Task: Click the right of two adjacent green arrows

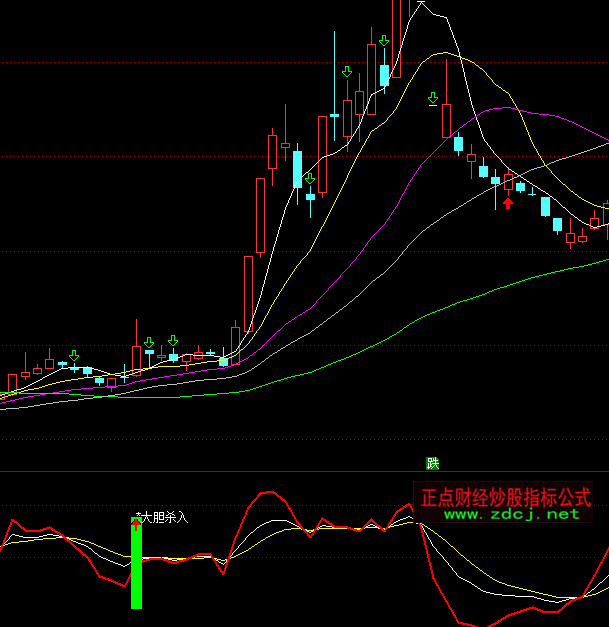Action: point(173,342)
